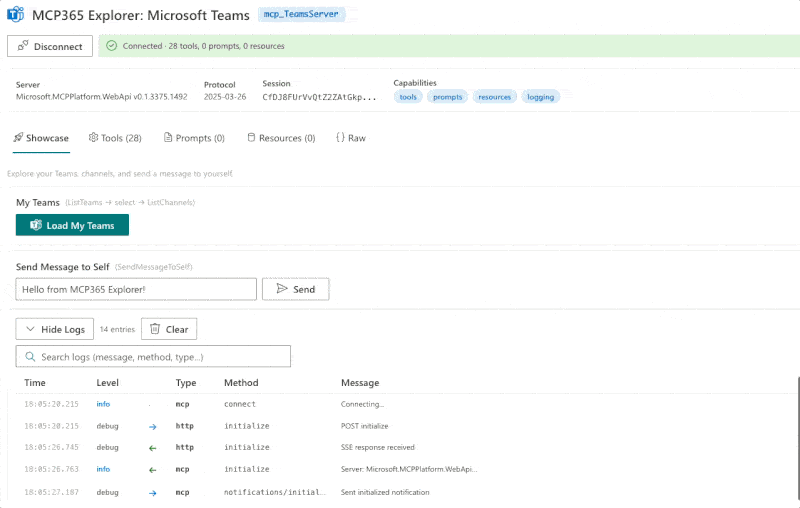This screenshot has height=508, width=800.
Task: Click the protocol version 2025-03-26
Action: pyautogui.click(x=225, y=97)
